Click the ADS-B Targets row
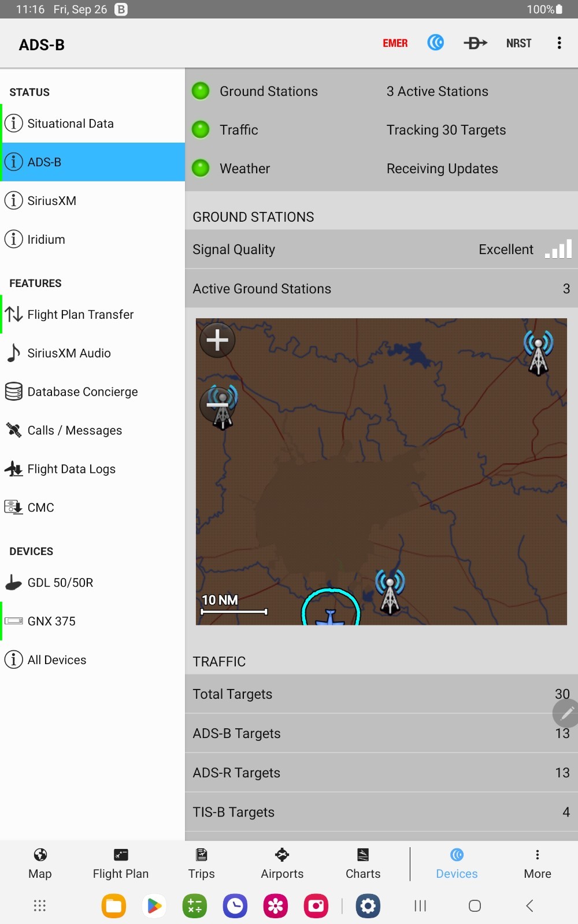The image size is (578, 924). pyautogui.click(x=381, y=733)
